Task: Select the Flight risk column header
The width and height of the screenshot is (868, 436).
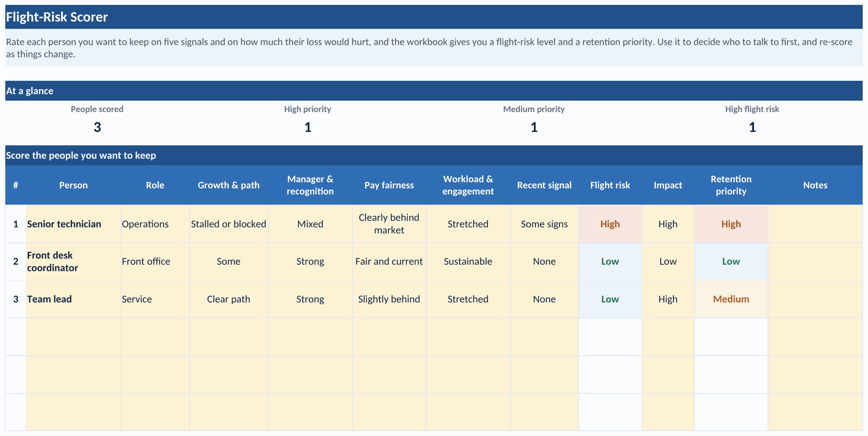Action: [x=610, y=185]
